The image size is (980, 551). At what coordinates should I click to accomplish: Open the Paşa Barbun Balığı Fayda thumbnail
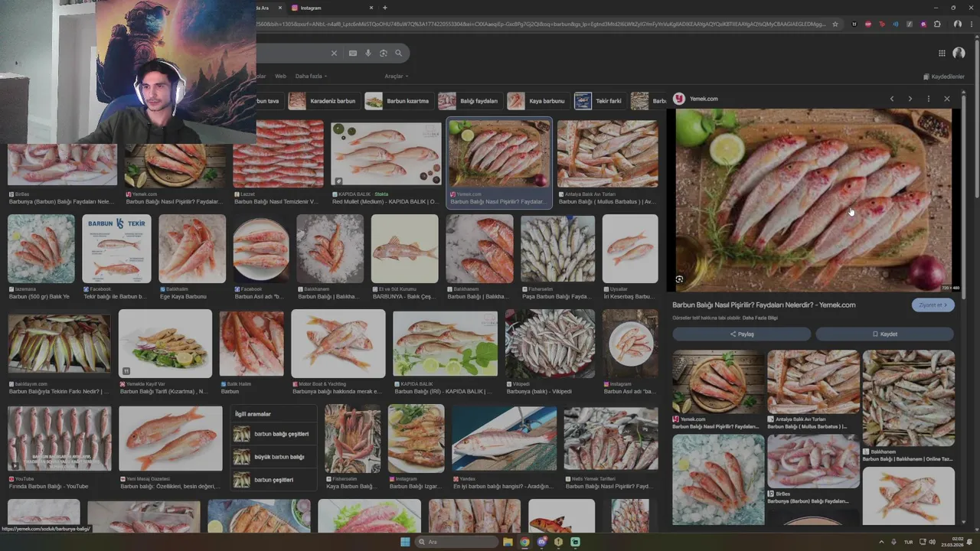pos(557,249)
